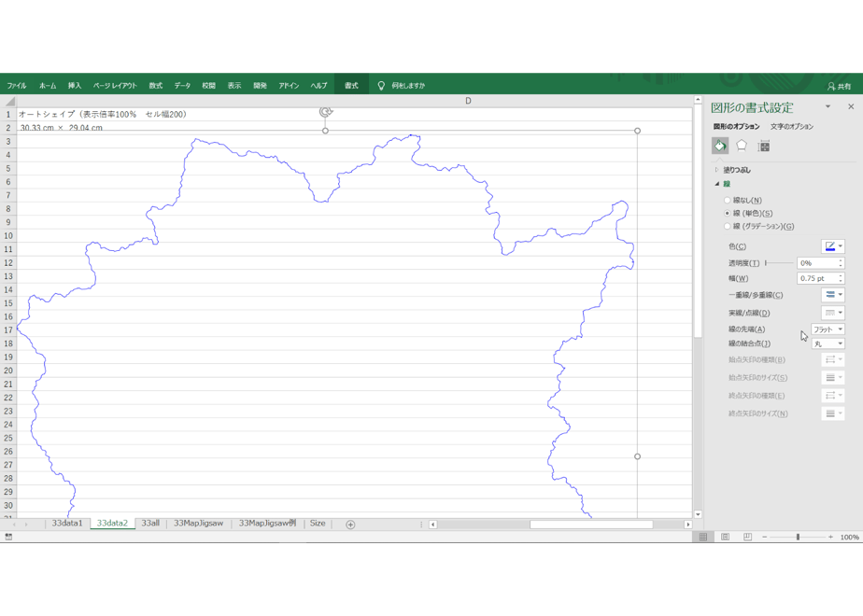
Task: Open the pane options dropdown arrow
Action: pos(828,106)
